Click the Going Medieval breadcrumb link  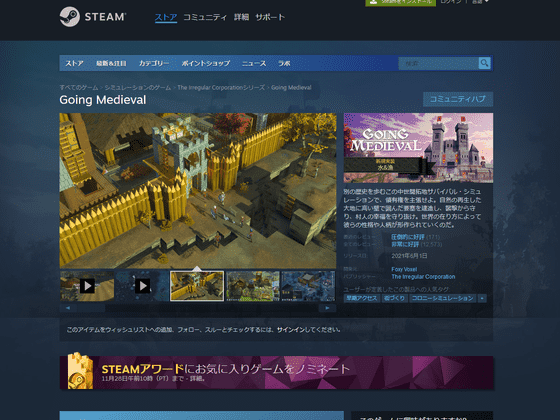pyautogui.click(x=291, y=88)
